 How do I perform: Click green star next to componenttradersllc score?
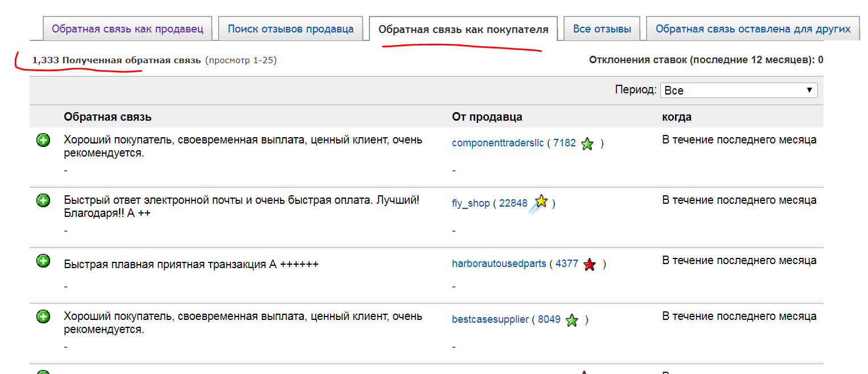(x=587, y=144)
